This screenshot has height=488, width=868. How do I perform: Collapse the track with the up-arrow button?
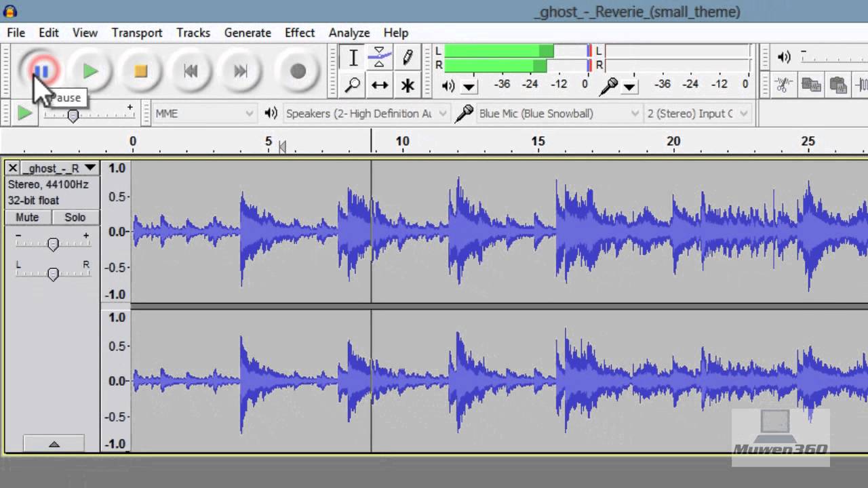click(54, 444)
